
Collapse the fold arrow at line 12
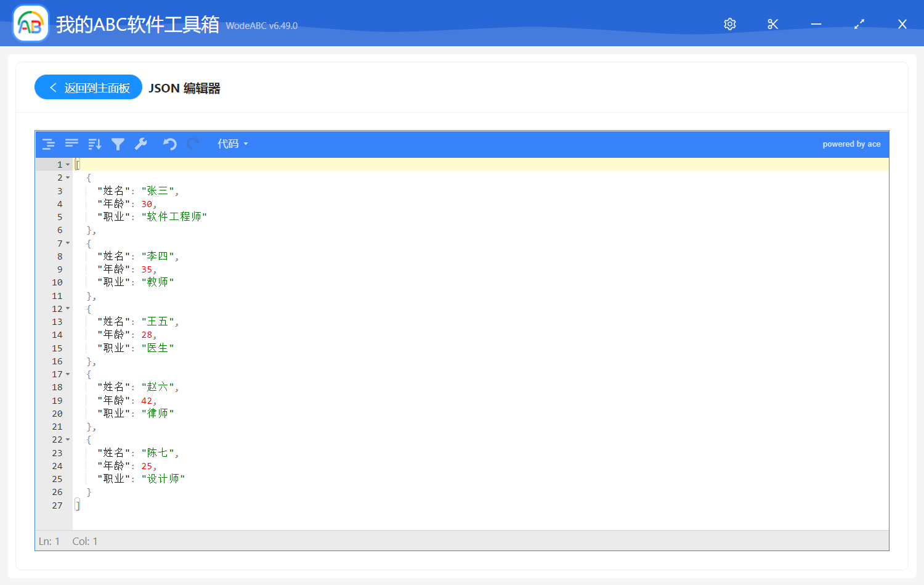coord(68,308)
